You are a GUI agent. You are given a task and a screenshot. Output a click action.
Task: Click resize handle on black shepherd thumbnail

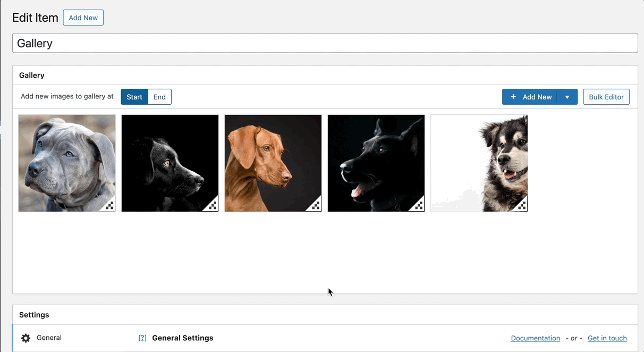(419, 206)
